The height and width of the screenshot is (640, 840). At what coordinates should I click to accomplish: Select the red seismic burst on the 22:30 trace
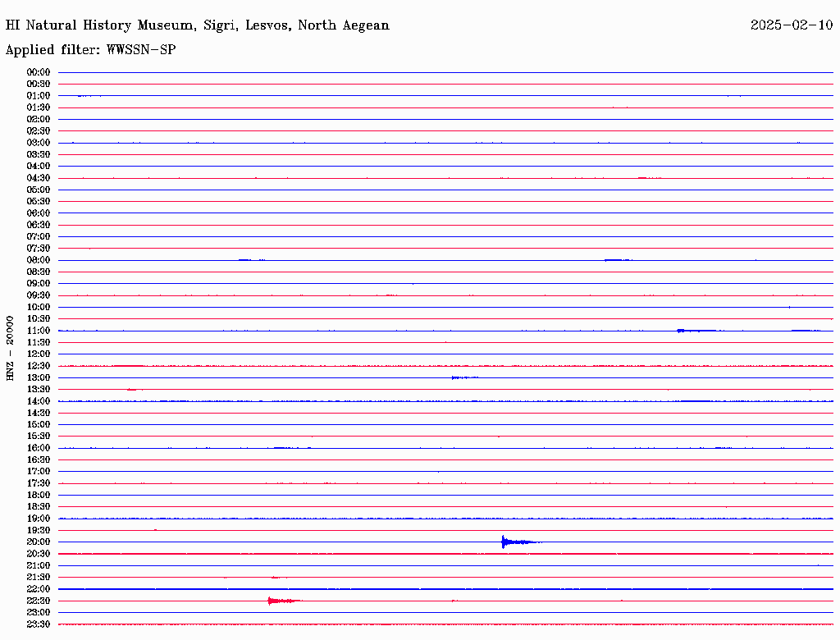point(284,601)
